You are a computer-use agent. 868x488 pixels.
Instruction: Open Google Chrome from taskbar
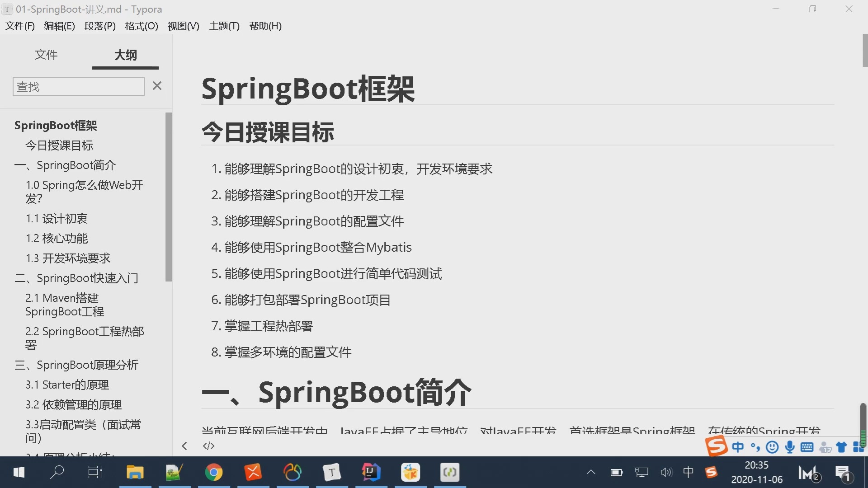pyautogui.click(x=213, y=473)
